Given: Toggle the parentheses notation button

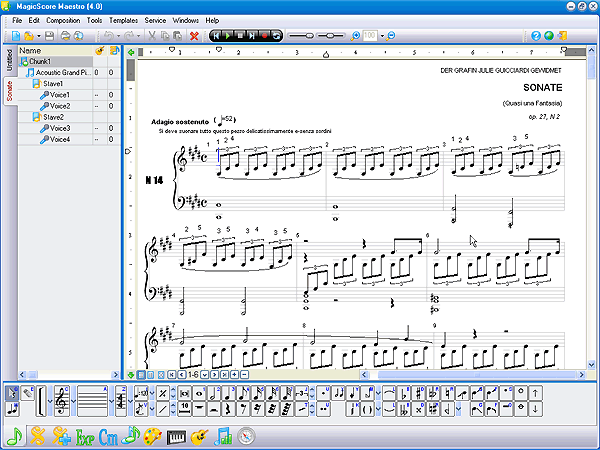Looking at the screenshot, I should pos(367,409).
